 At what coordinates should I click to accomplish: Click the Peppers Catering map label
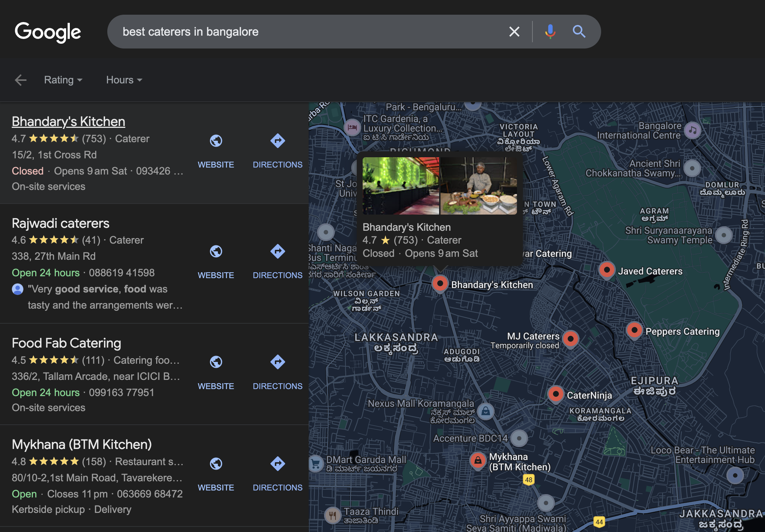[683, 331]
